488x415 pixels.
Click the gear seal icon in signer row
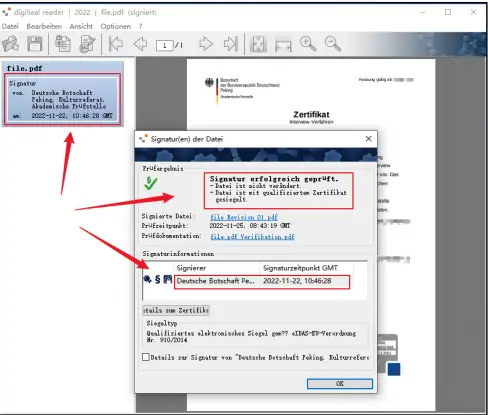pyautogui.click(x=147, y=279)
